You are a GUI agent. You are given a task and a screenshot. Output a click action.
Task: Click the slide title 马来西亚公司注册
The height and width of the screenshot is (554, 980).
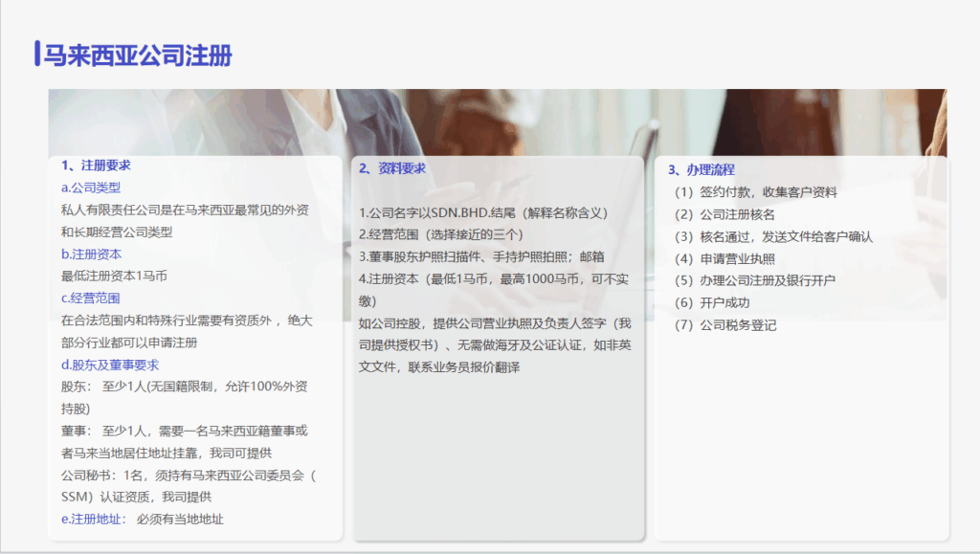(139, 55)
